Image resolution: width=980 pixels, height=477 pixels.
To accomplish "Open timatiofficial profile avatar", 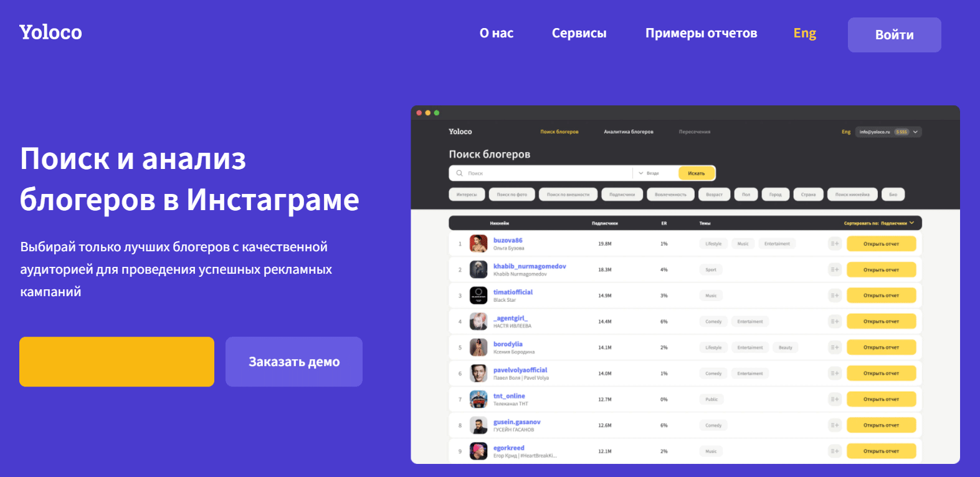I will click(x=478, y=296).
